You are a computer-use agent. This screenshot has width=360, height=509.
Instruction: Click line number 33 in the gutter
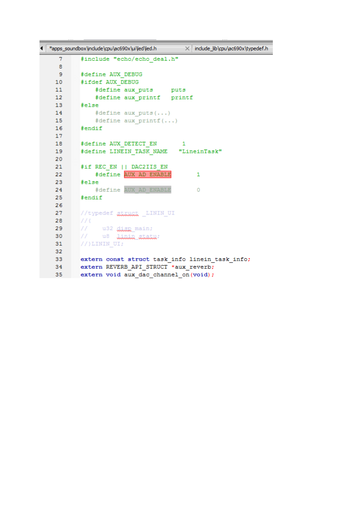(x=59, y=259)
